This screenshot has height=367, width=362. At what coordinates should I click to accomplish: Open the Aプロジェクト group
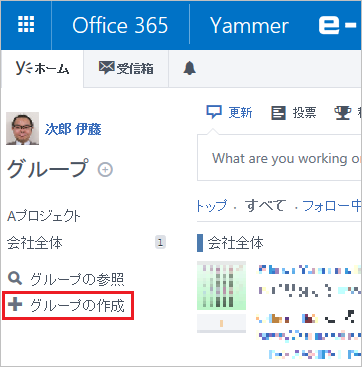[x=44, y=217]
